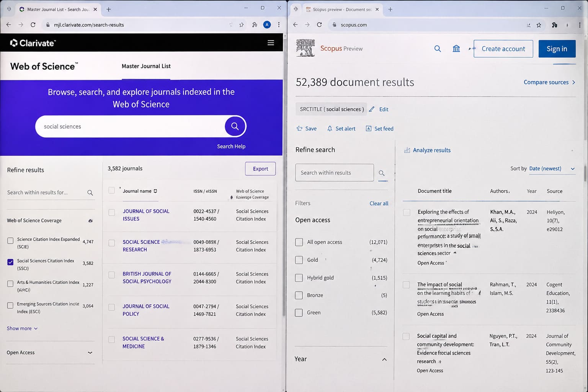Collapse the Year filter section
588x392 pixels.
coord(384,359)
